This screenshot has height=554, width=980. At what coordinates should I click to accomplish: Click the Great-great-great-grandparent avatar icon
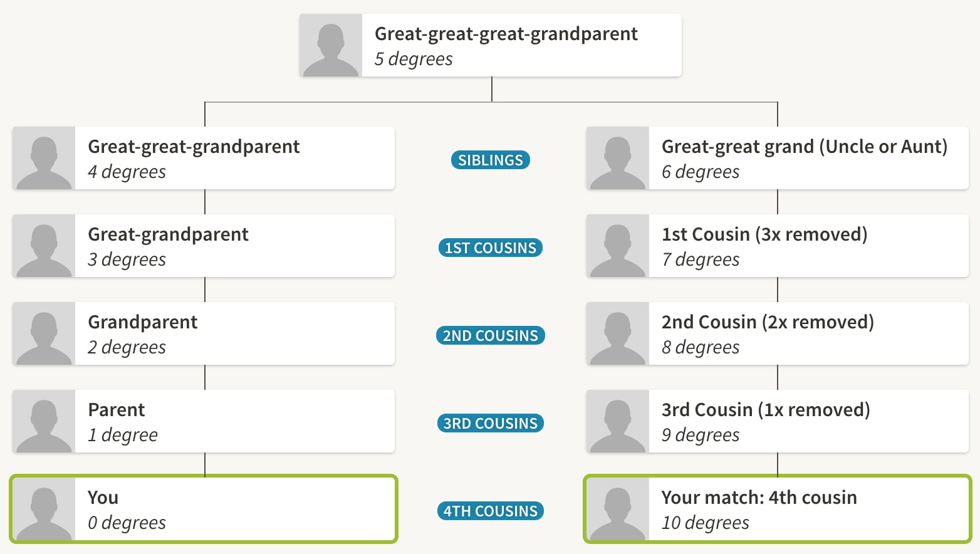point(331,46)
